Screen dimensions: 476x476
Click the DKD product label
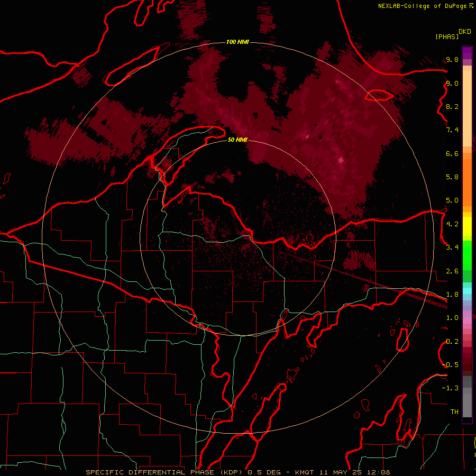465,32
